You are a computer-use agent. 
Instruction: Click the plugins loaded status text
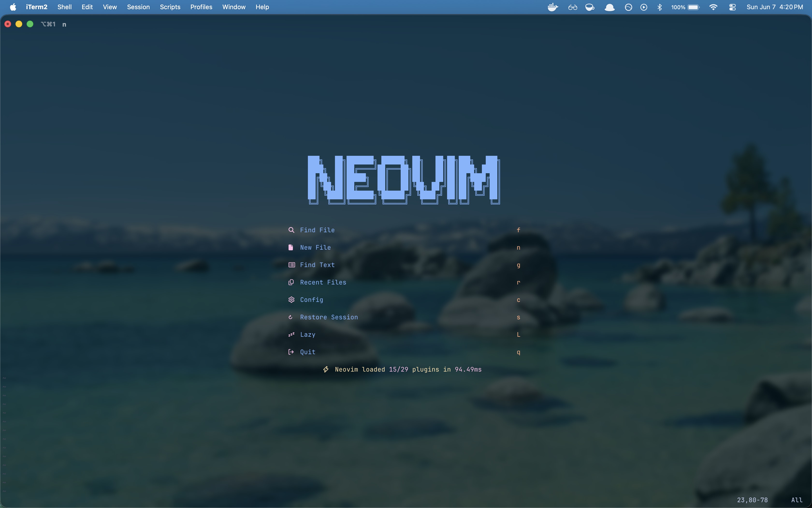408,369
